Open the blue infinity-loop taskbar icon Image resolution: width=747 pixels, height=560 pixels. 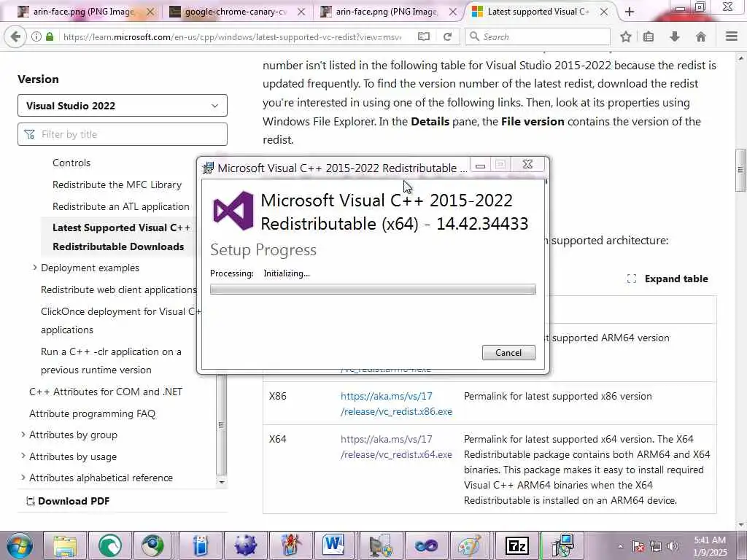[x=425, y=545]
